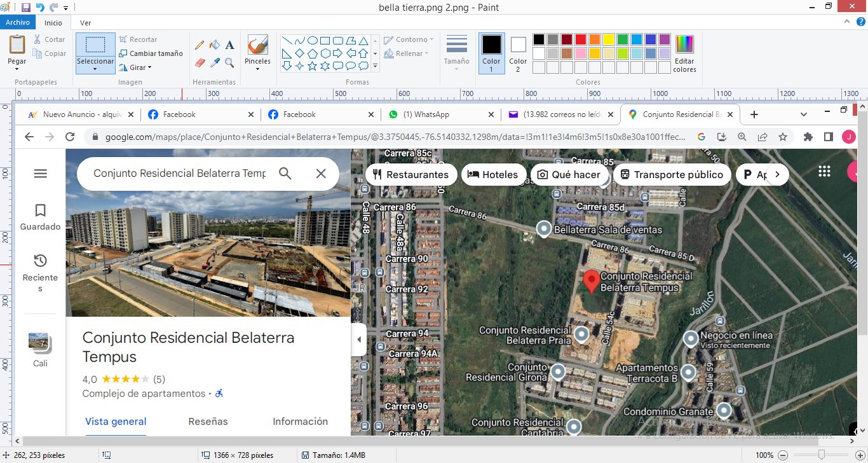Click Copiar in the Portapapeles group
The image size is (868, 463).
(50, 53)
